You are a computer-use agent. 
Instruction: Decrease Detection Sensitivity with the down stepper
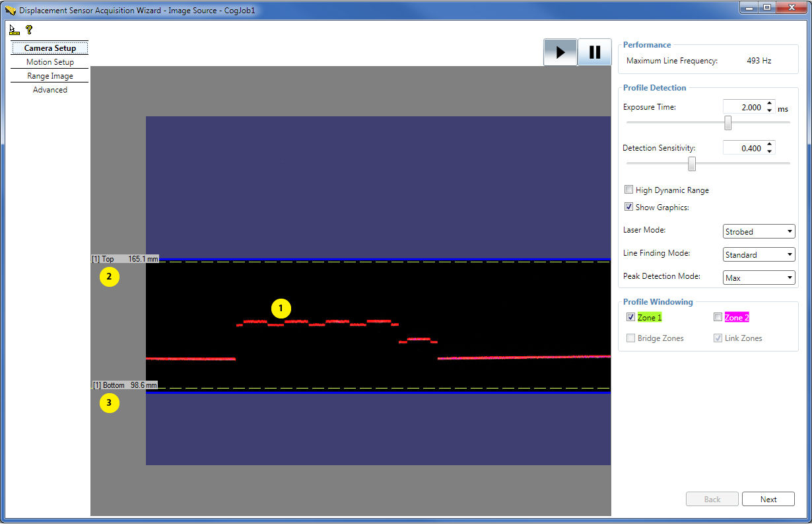point(769,151)
